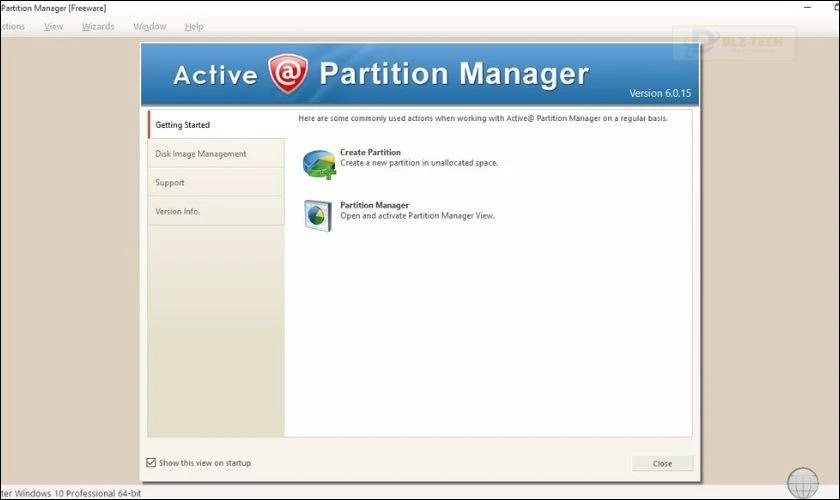Click the intro sentence about commonly used actions

tap(483, 118)
